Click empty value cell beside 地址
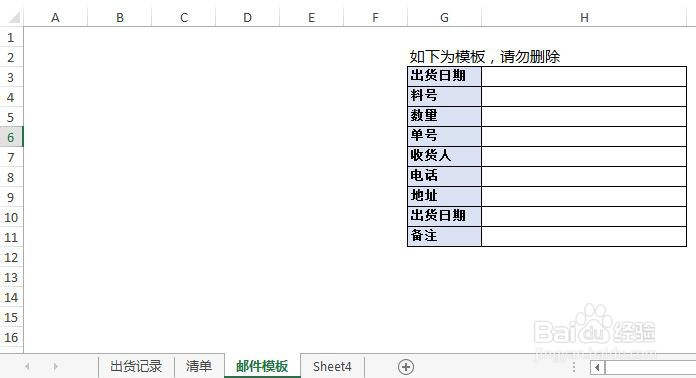This screenshot has width=696, height=378. (584, 196)
